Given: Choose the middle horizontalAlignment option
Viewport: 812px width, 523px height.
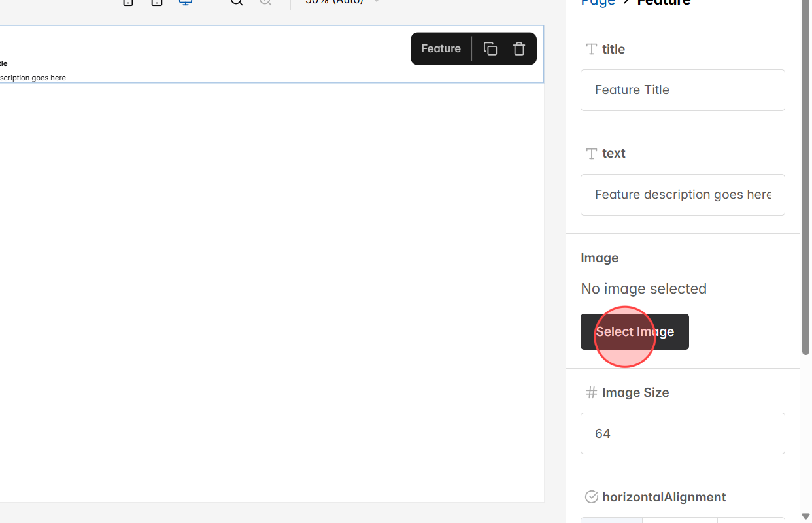Looking at the screenshot, I should pos(680,520).
